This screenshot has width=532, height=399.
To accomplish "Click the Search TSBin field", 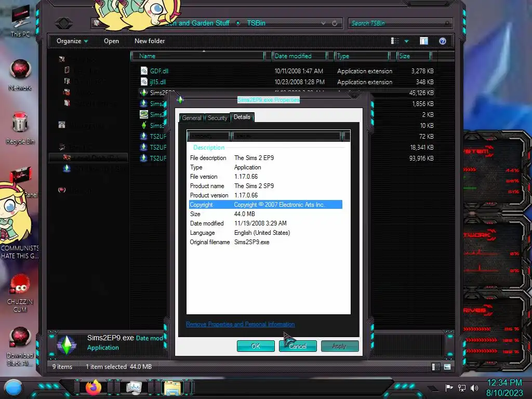I will coord(401,23).
